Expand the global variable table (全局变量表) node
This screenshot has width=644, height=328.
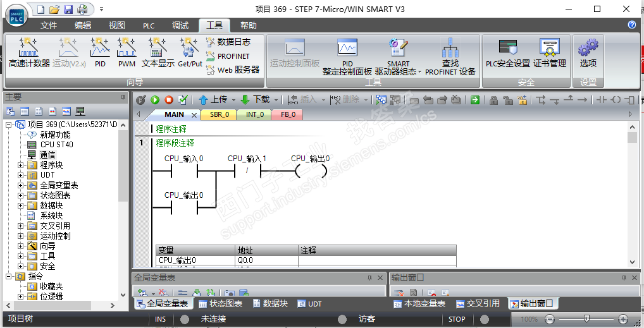pyautogui.click(x=20, y=185)
